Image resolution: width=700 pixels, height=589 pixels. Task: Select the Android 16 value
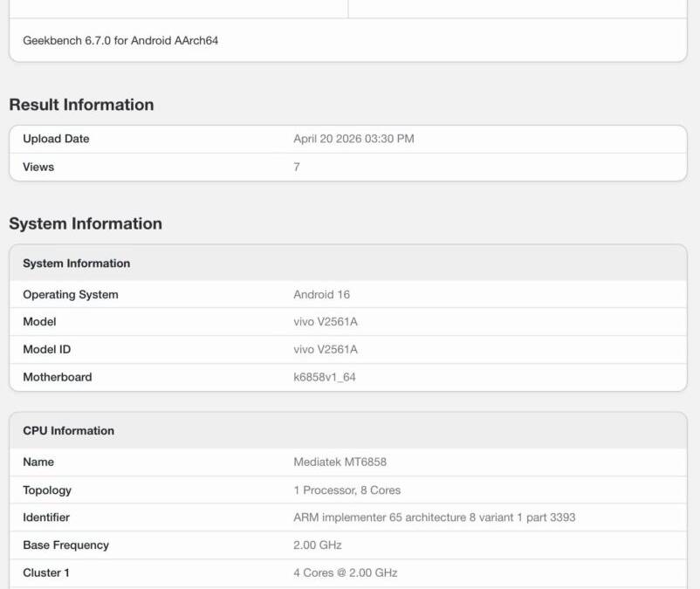click(321, 295)
